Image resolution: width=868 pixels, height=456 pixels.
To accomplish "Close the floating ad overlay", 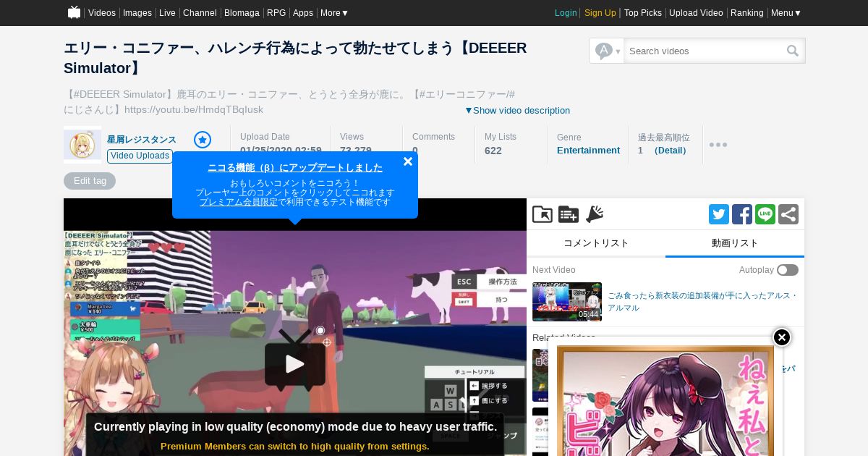I will [782, 337].
